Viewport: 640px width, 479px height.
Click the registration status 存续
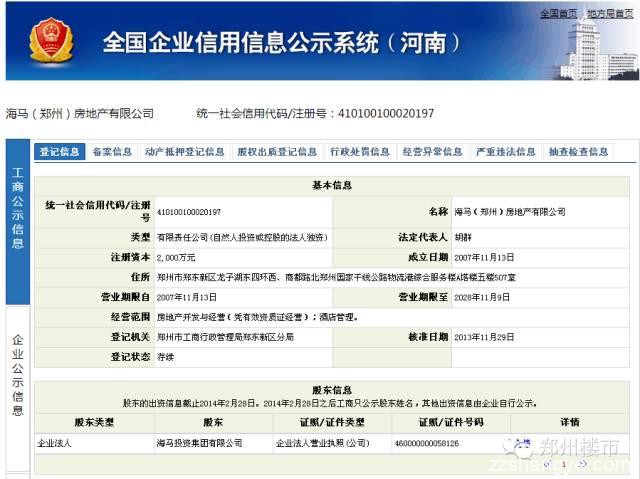point(165,357)
